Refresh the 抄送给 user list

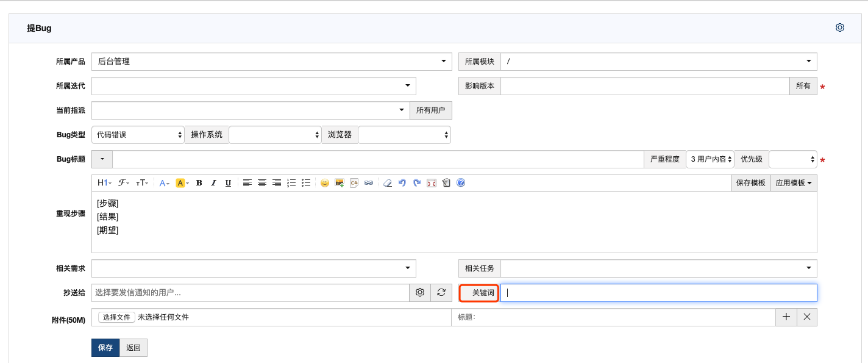click(x=441, y=293)
